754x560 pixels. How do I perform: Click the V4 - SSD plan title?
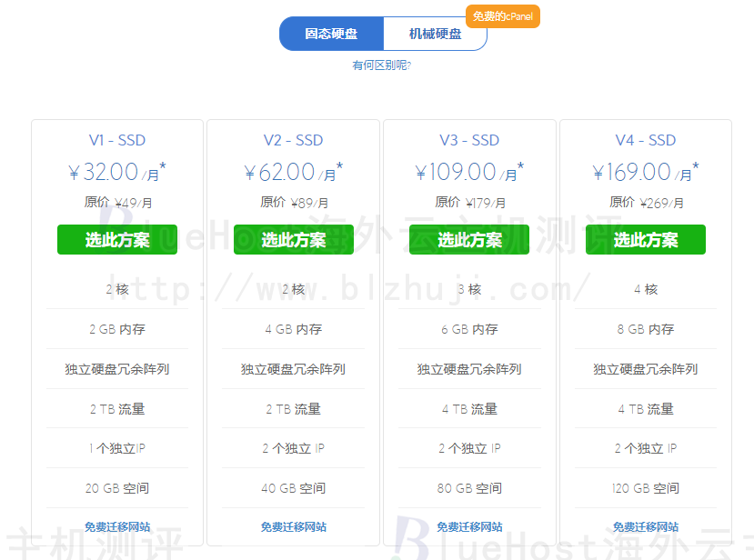646,140
